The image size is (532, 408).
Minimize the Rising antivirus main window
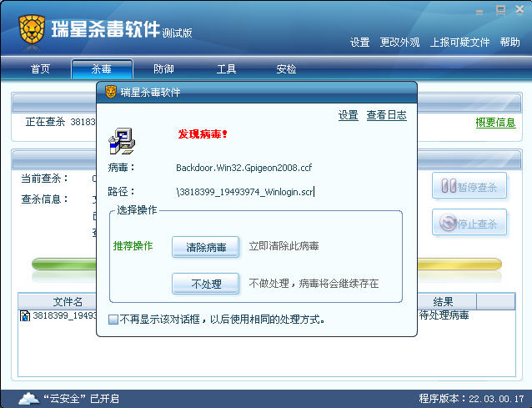479,12
